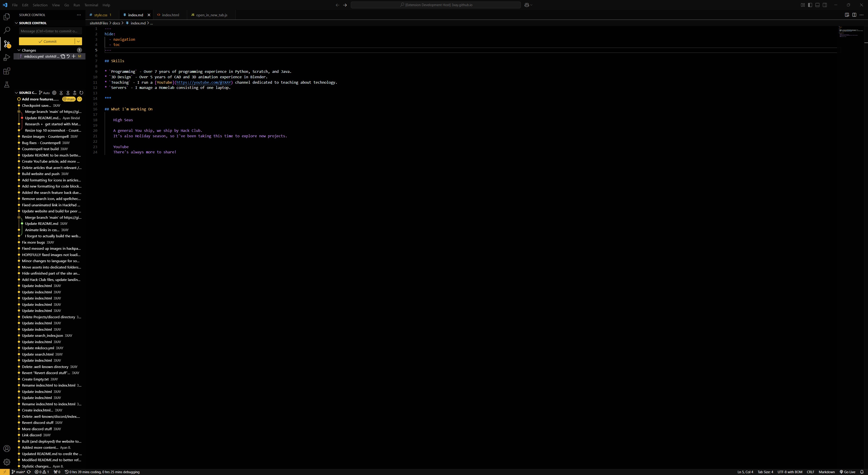The height and width of the screenshot is (475, 868).
Task: Click the commit message input field
Action: click(x=50, y=31)
